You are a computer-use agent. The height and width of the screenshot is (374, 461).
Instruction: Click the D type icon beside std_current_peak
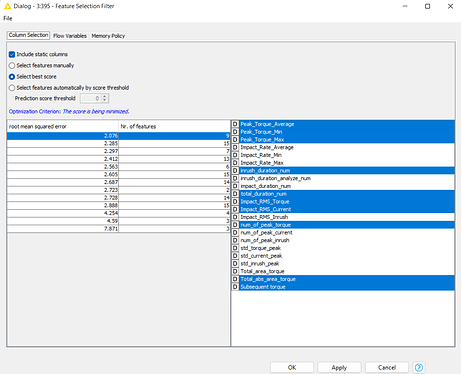pos(235,256)
